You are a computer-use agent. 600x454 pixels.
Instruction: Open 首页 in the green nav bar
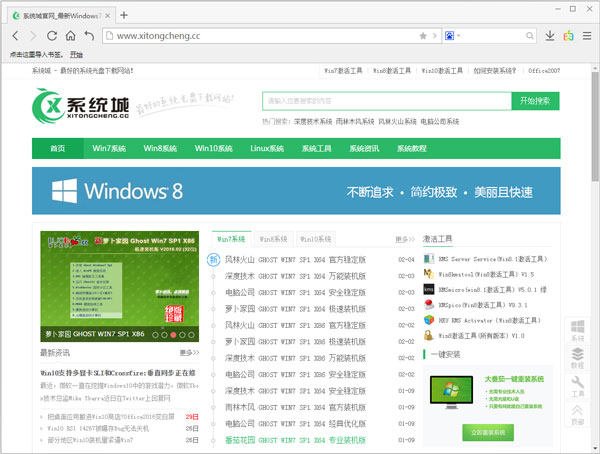tap(58, 149)
